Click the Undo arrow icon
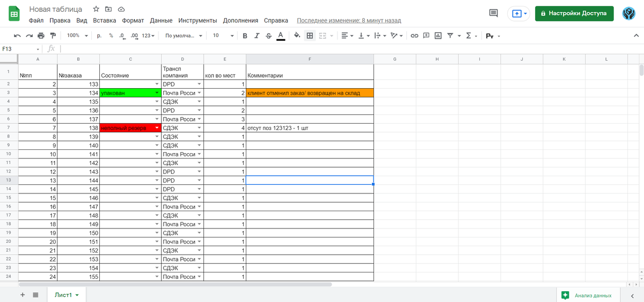Image resolution: width=644 pixels, height=302 pixels. click(x=18, y=35)
